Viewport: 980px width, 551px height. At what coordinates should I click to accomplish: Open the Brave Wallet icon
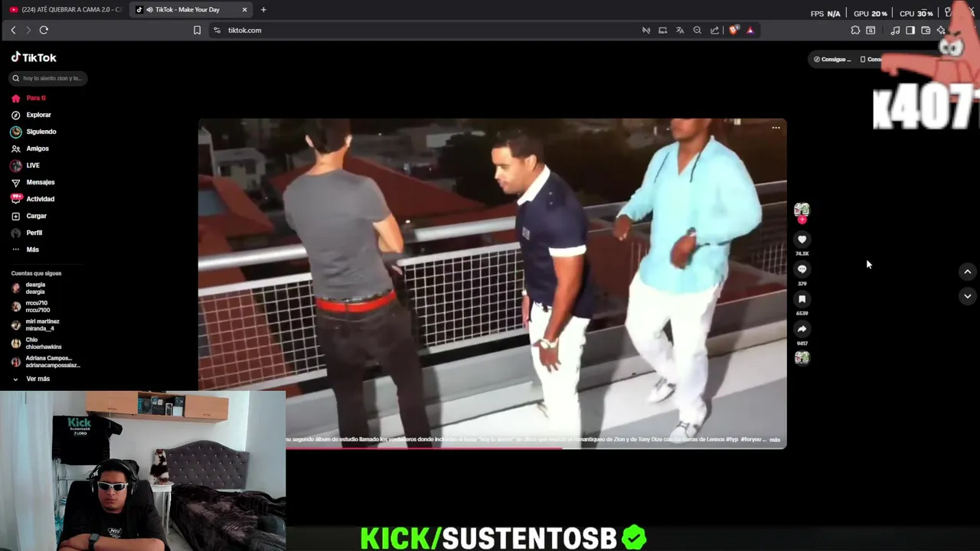pos(926,30)
